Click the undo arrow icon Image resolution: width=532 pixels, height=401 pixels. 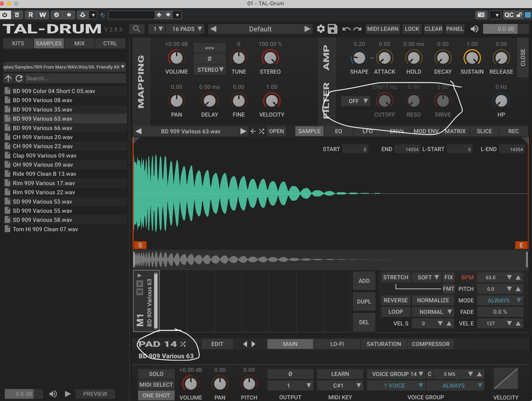346,29
